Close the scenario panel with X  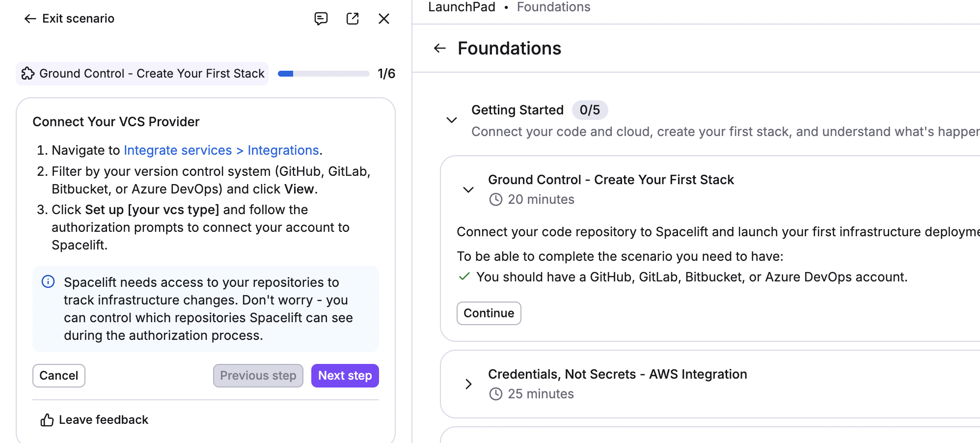[x=384, y=19]
